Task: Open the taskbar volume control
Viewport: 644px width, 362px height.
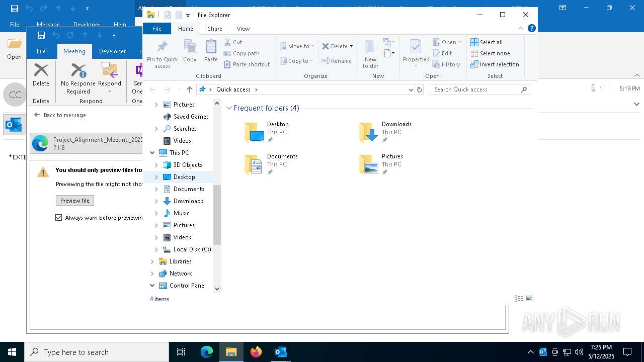Action: click(x=579, y=352)
